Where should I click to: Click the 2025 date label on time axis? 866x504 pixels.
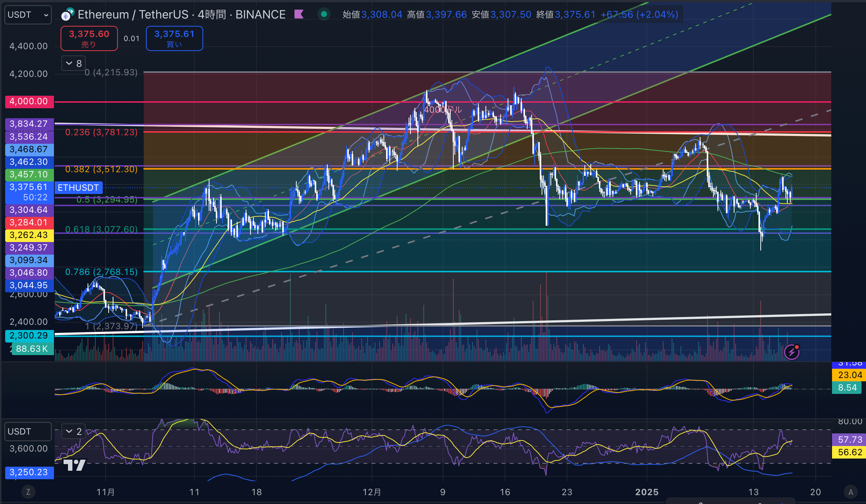click(x=647, y=492)
